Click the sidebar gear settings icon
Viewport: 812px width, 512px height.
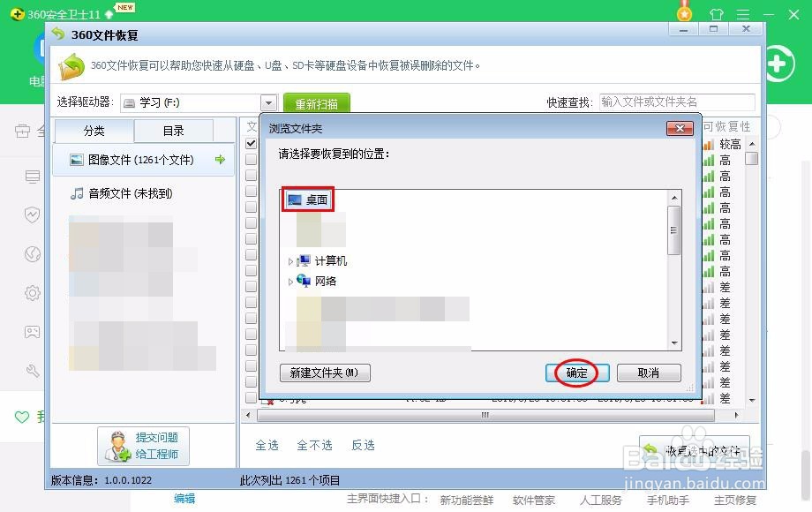(x=32, y=293)
